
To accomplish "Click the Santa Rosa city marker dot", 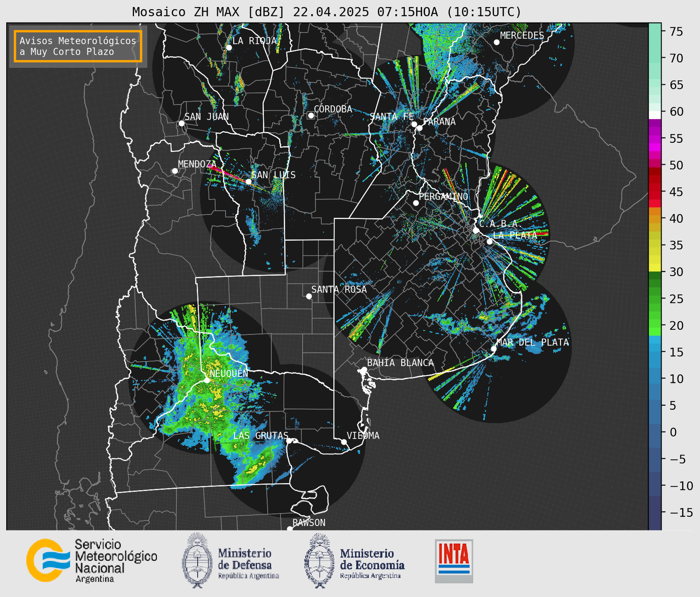I will pos(309,296).
